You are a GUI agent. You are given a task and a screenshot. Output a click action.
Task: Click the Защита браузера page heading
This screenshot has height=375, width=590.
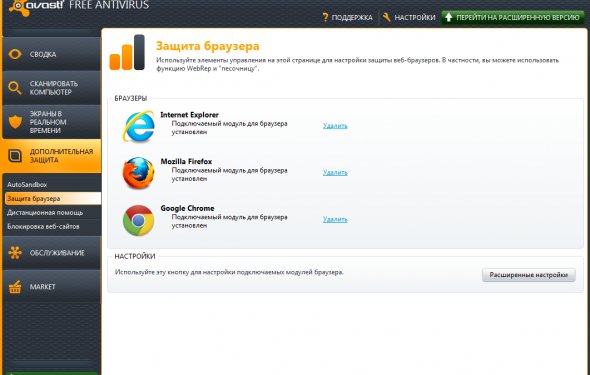[208, 46]
